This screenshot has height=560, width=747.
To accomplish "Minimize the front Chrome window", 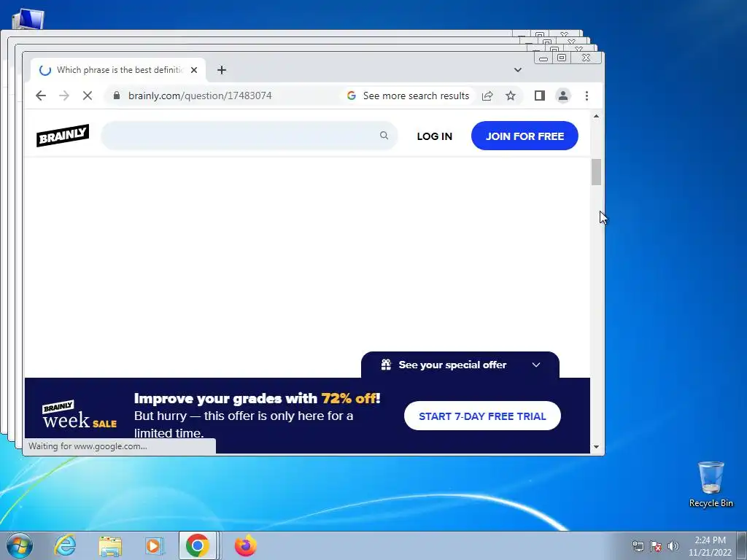I will coord(543,58).
